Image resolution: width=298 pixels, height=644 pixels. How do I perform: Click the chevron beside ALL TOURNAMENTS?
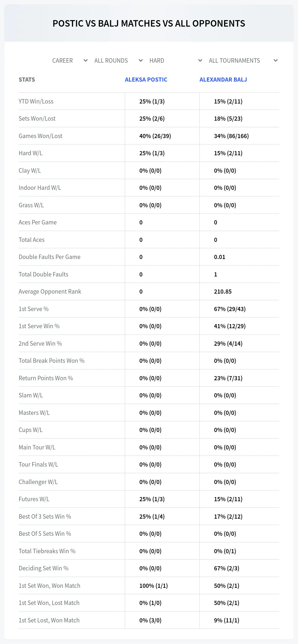(x=276, y=61)
